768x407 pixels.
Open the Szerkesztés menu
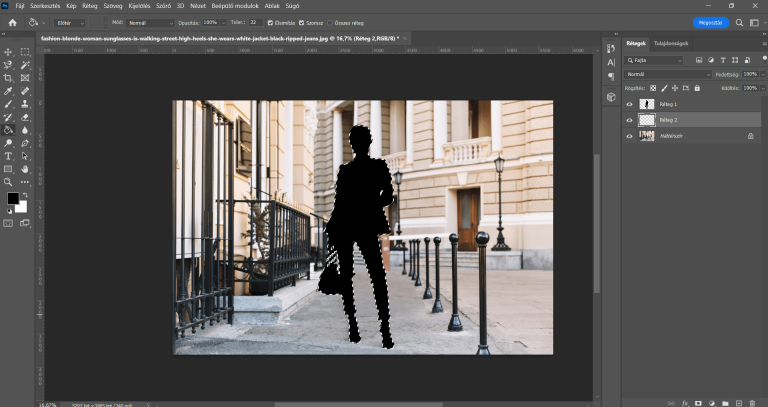[x=45, y=6]
